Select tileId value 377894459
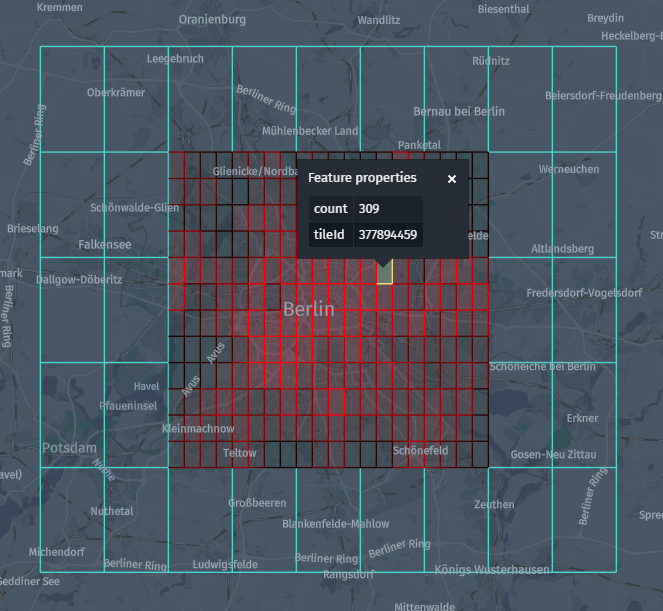 (x=388, y=234)
